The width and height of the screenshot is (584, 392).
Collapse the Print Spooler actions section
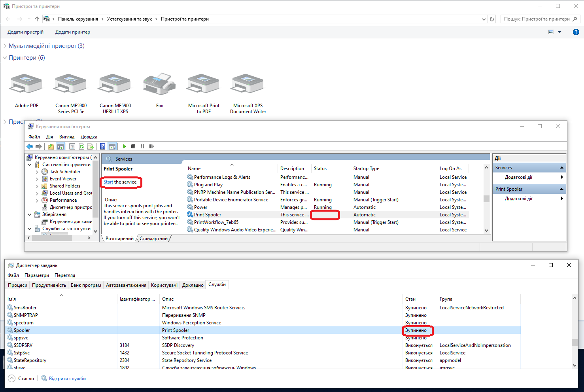pyautogui.click(x=561, y=189)
